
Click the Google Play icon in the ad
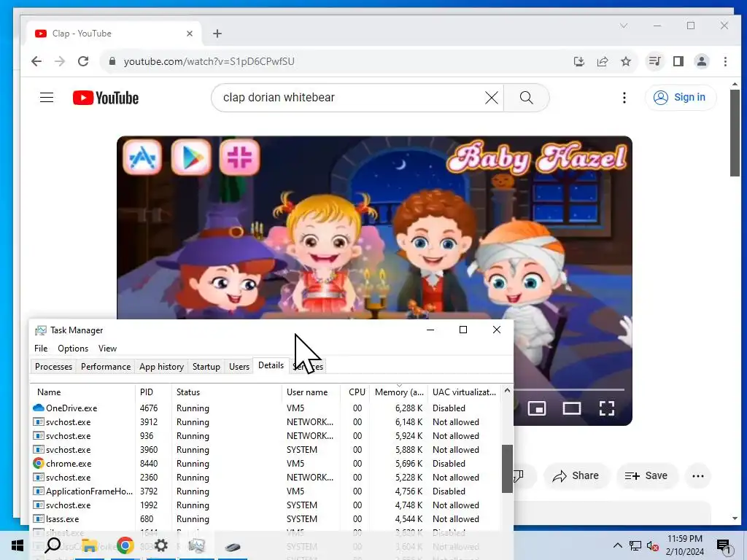point(191,157)
